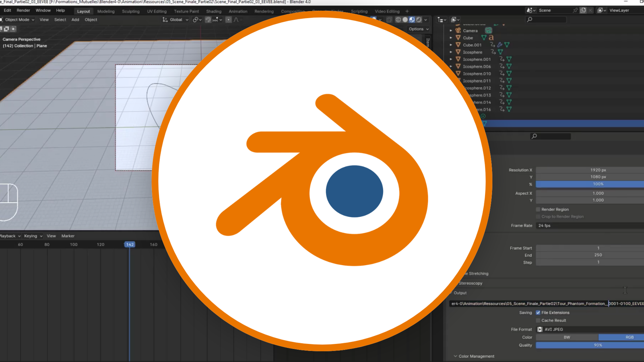The image size is (644, 362).
Task: Toggle snapping magnet icon
Action: 208,19
